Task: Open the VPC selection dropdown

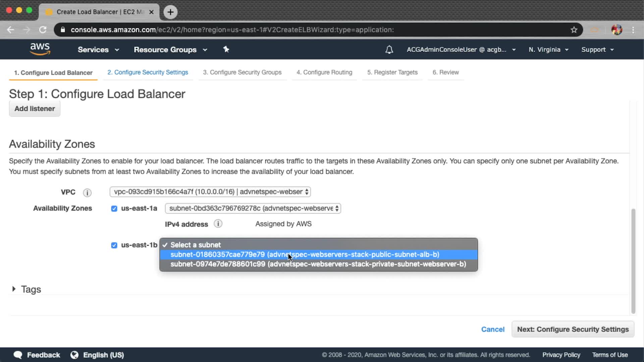Action: coord(210,192)
